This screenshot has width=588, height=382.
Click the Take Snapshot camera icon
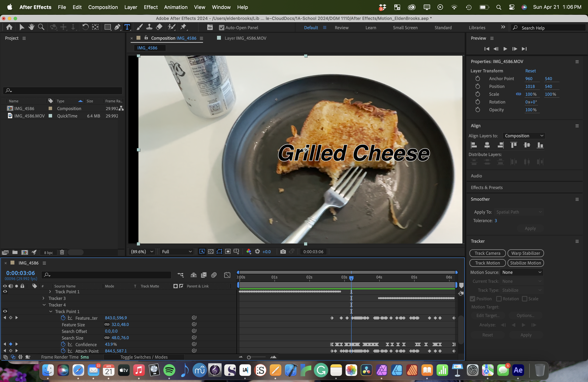(283, 251)
